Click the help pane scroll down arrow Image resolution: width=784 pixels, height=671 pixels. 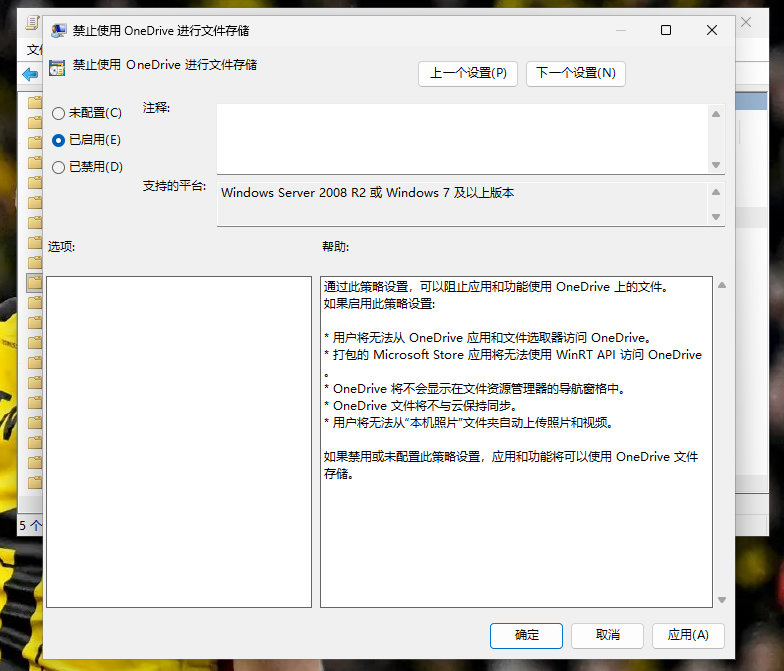coord(722,600)
